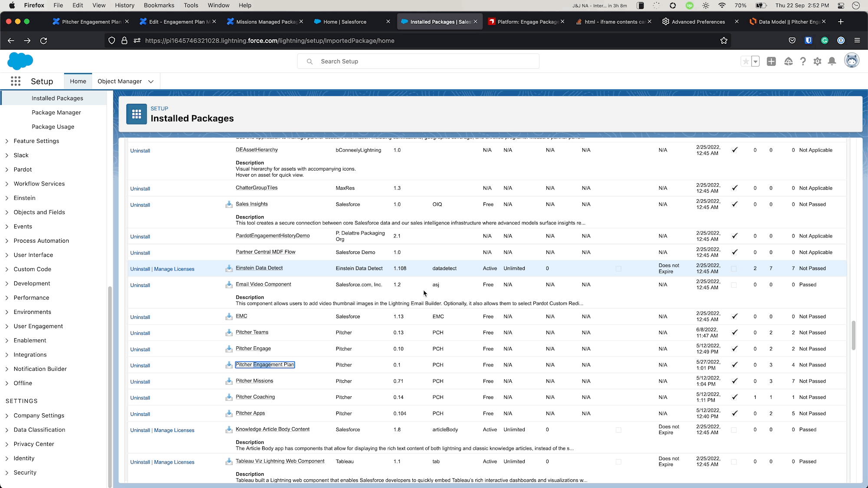Image resolution: width=868 pixels, height=488 pixels.
Task: Click the Trailhead guidance center icon
Action: coord(788,62)
